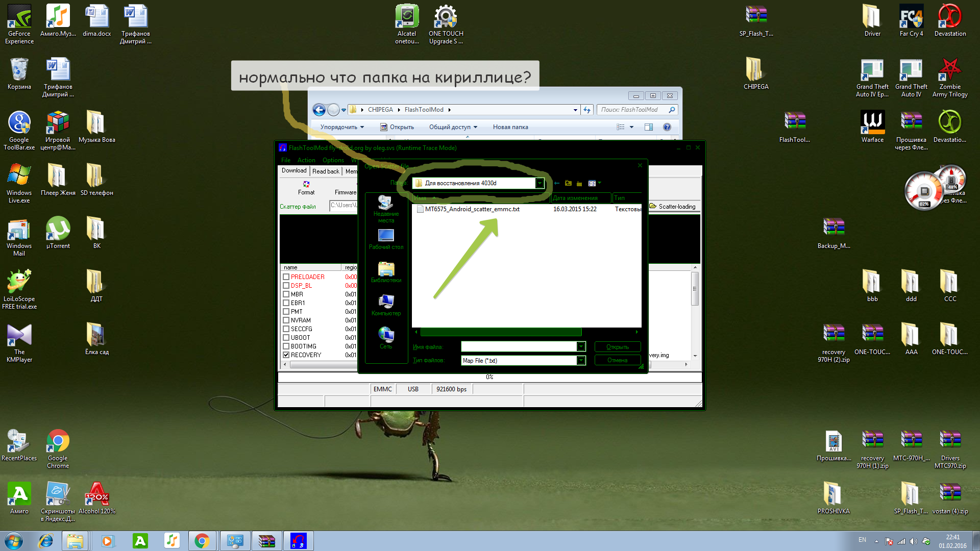
Task: Check the BOOTIMG checkbox
Action: [286, 346]
